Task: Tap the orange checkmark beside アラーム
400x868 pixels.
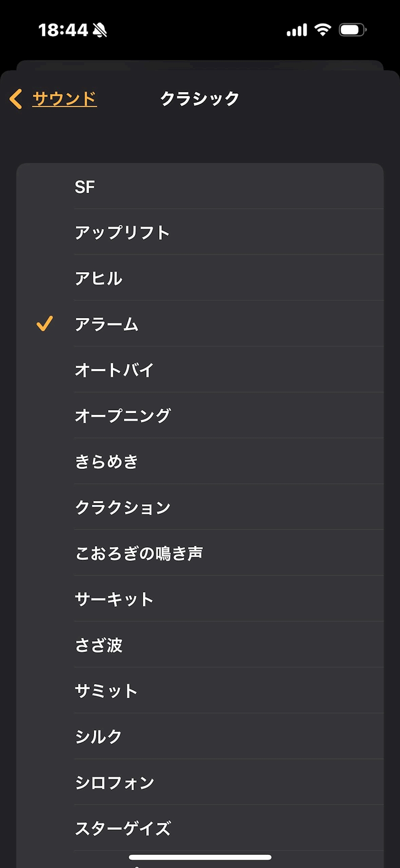Action: pyautogui.click(x=45, y=324)
